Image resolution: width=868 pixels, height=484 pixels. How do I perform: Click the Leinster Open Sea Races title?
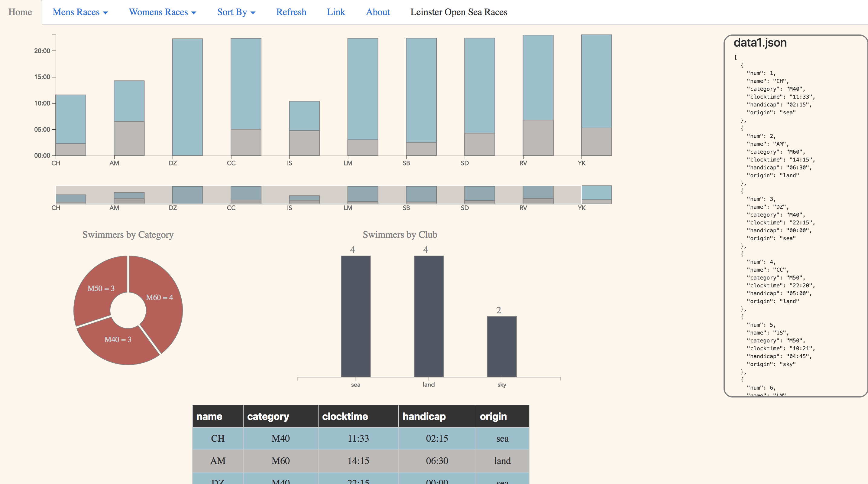tap(458, 12)
